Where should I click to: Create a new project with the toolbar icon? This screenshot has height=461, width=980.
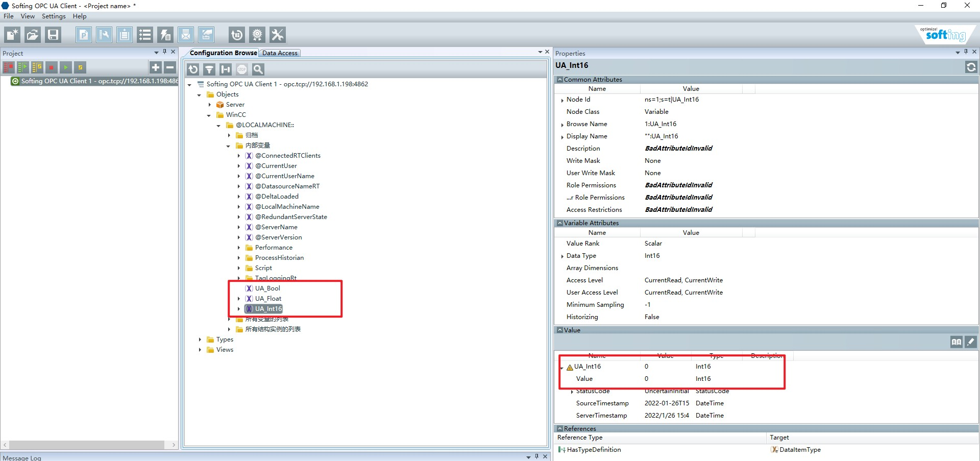click(x=12, y=35)
